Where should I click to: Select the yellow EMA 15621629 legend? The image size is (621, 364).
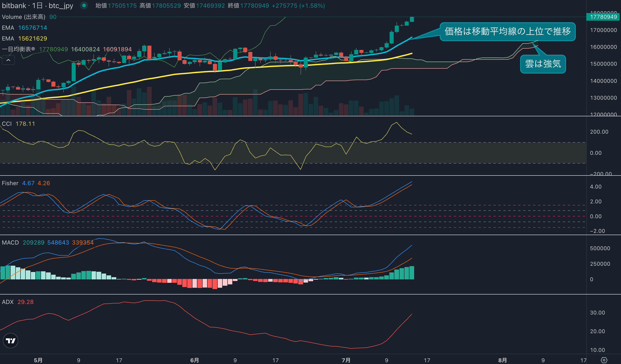(x=24, y=39)
